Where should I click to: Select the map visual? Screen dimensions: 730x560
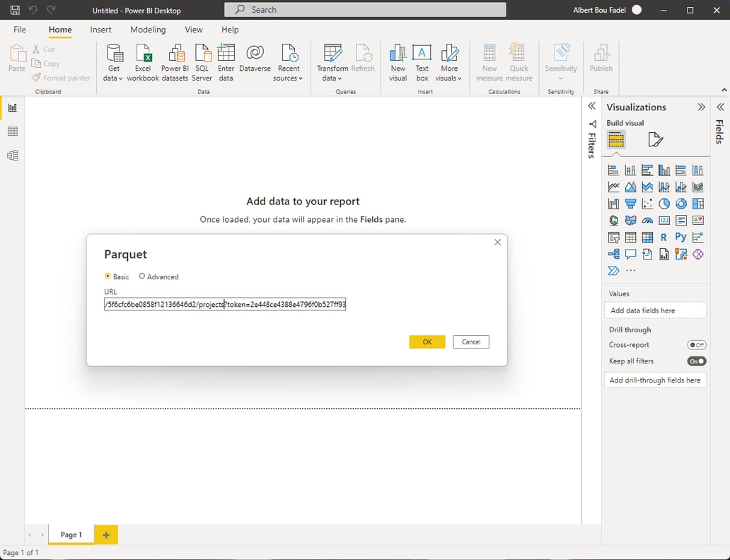[613, 220]
